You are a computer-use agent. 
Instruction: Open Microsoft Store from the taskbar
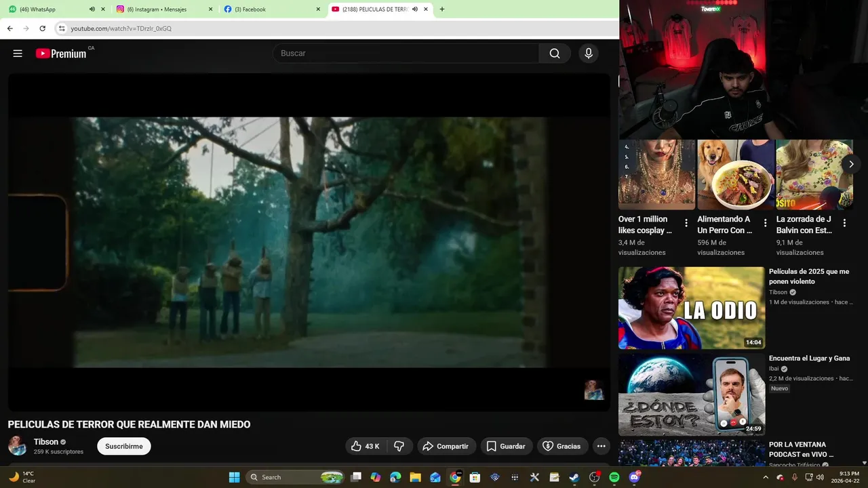point(475,477)
